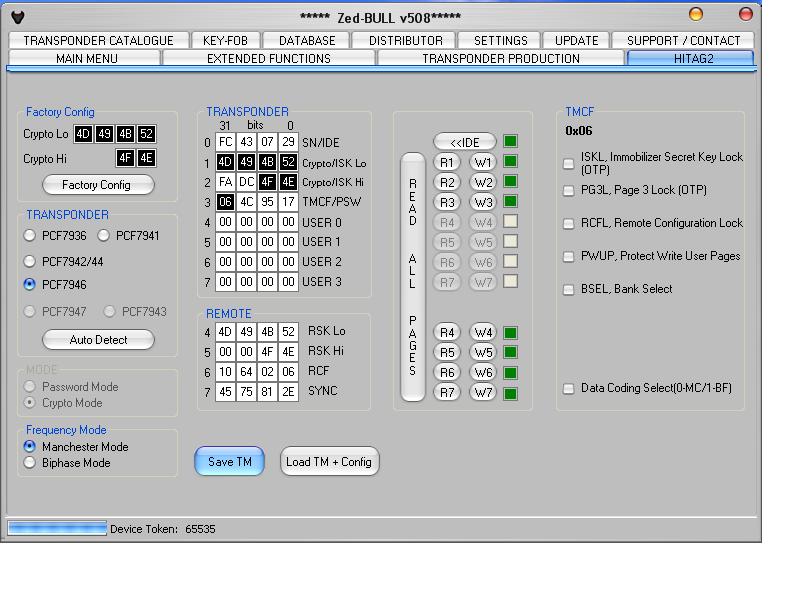Open TRANSPONDER PRODUCTION tab
Screen dimensions: 800x600
(501, 58)
